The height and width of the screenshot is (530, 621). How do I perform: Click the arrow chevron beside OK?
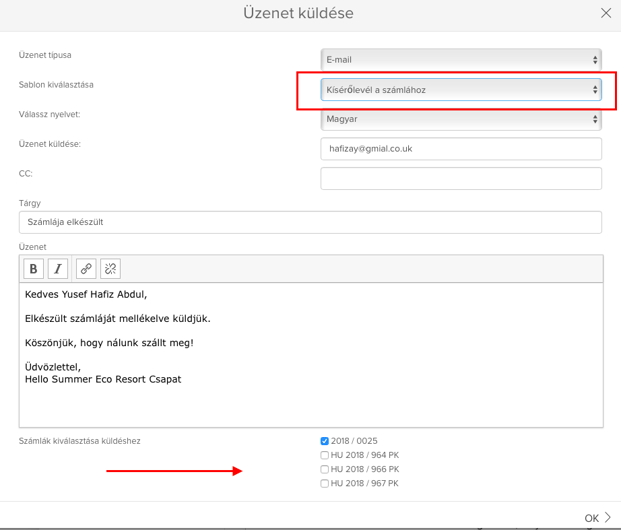[x=608, y=517]
